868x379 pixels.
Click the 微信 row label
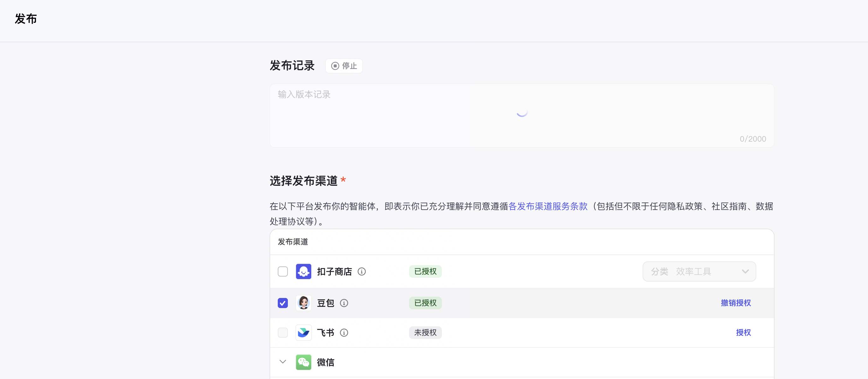point(325,362)
